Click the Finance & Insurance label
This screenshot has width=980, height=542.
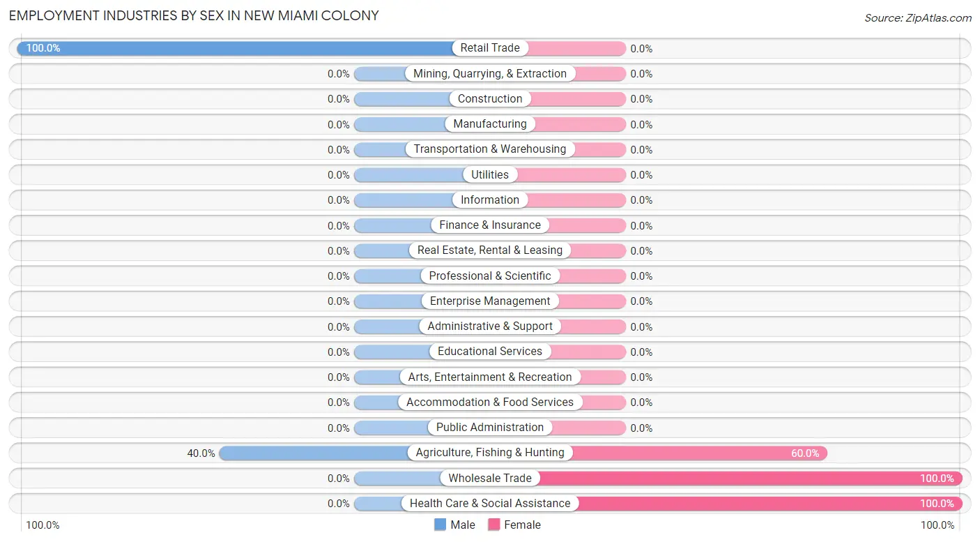point(490,225)
